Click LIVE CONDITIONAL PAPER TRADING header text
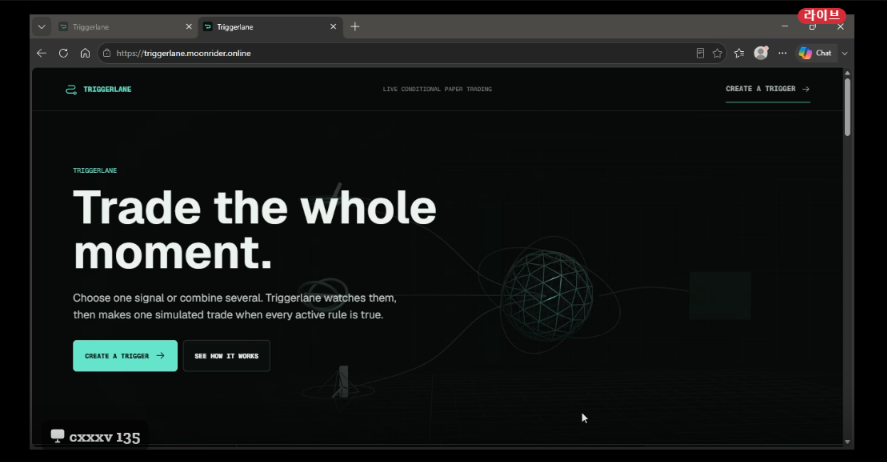 pyautogui.click(x=437, y=89)
